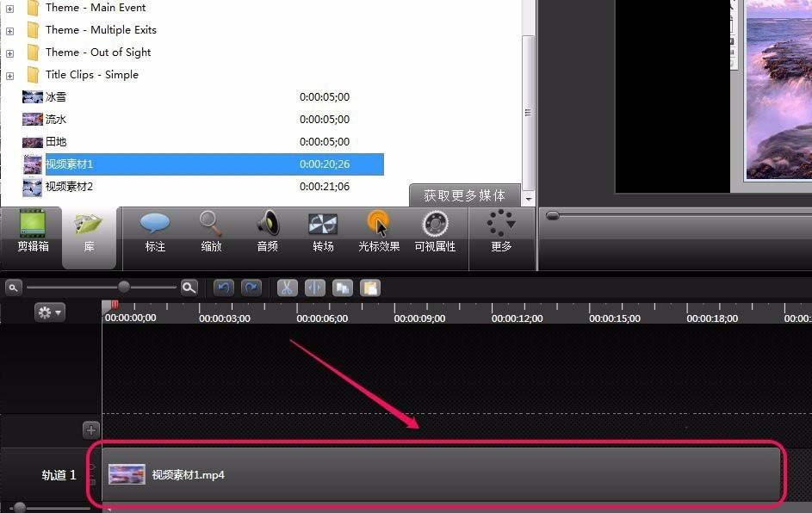Click the scissors cut icon on timeline

(287, 287)
